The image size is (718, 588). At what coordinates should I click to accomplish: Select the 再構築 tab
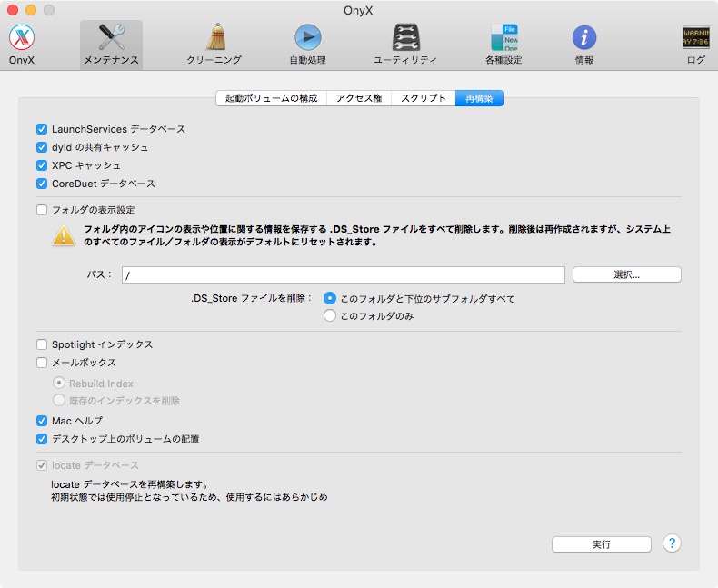[479, 98]
